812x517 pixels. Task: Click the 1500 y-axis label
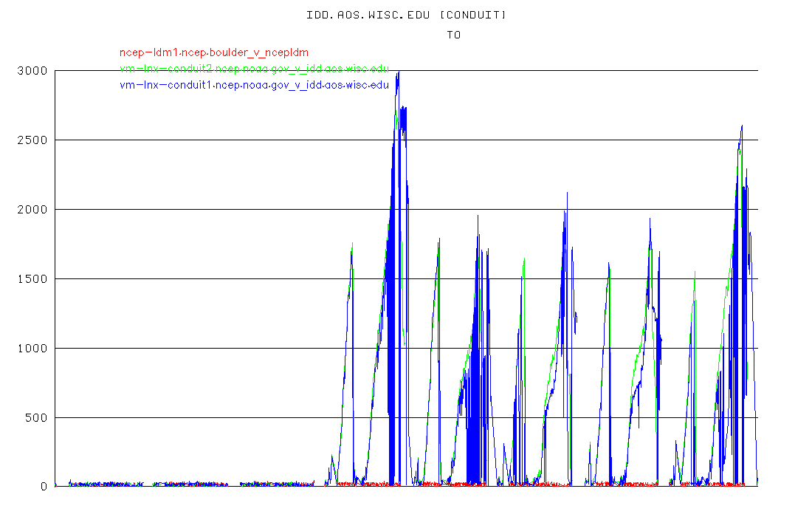[x=32, y=278]
